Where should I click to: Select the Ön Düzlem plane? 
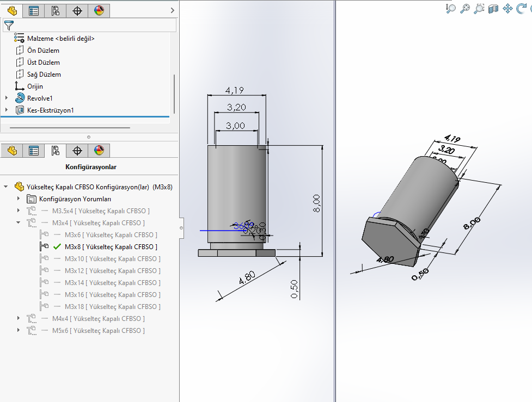click(x=43, y=51)
